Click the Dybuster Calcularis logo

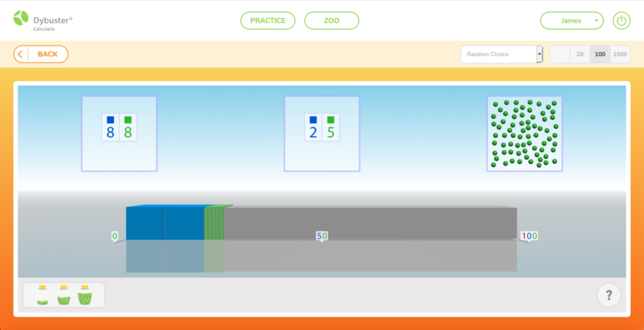click(x=43, y=21)
